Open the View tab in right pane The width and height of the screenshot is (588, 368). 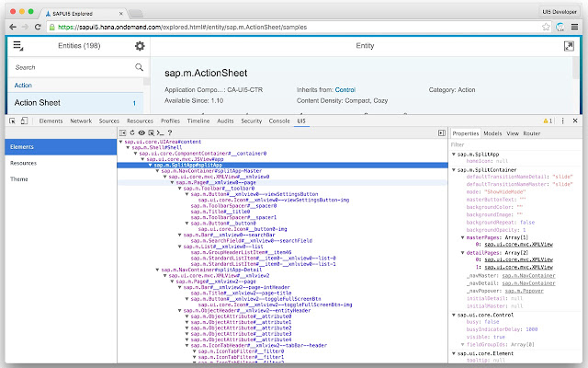pos(513,133)
